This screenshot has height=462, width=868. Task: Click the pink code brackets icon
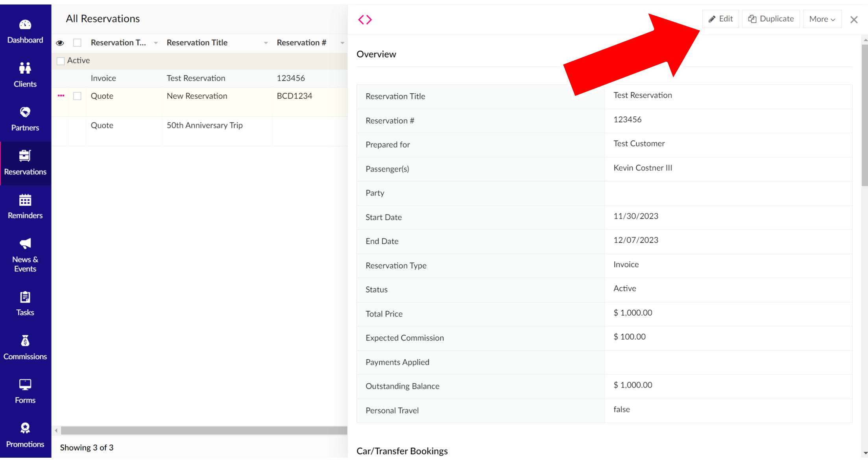[x=365, y=20]
